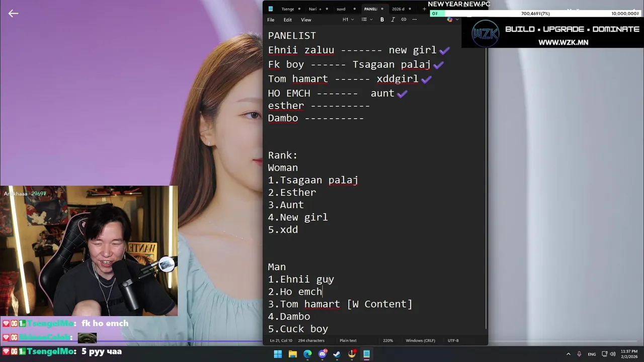Insert a link using the link icon
Screen dimensions: 644x362
tap(404, 20)
